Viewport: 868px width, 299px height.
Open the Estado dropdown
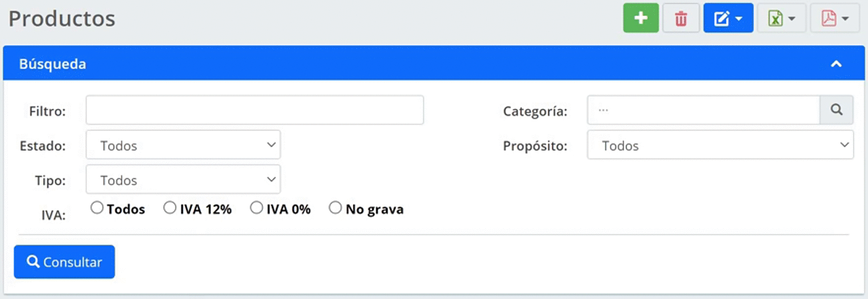(x=183, y=145)
